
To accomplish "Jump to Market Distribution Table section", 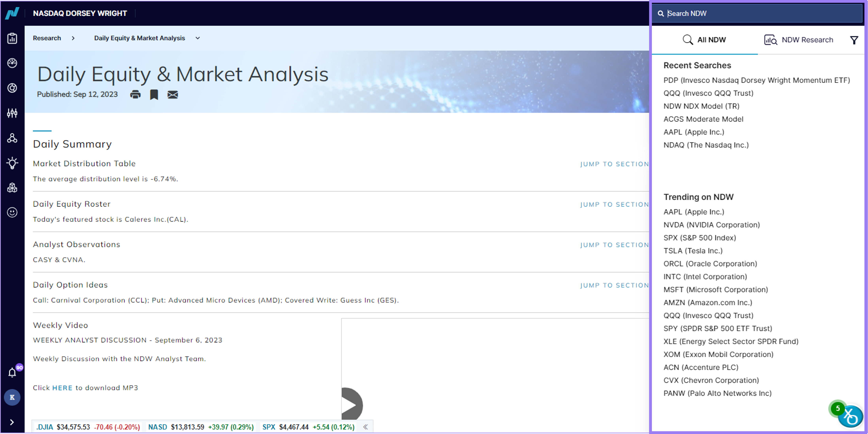I will point(614,164).
